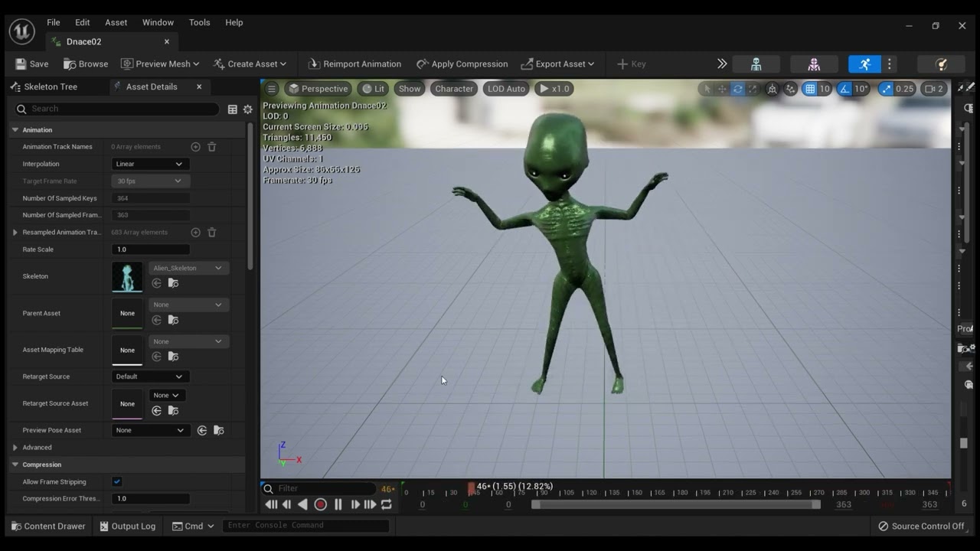Open the Export Asset dropdown
Image resolution: width=980 pixels, height=551 pixels.
[x=557, y=64]
